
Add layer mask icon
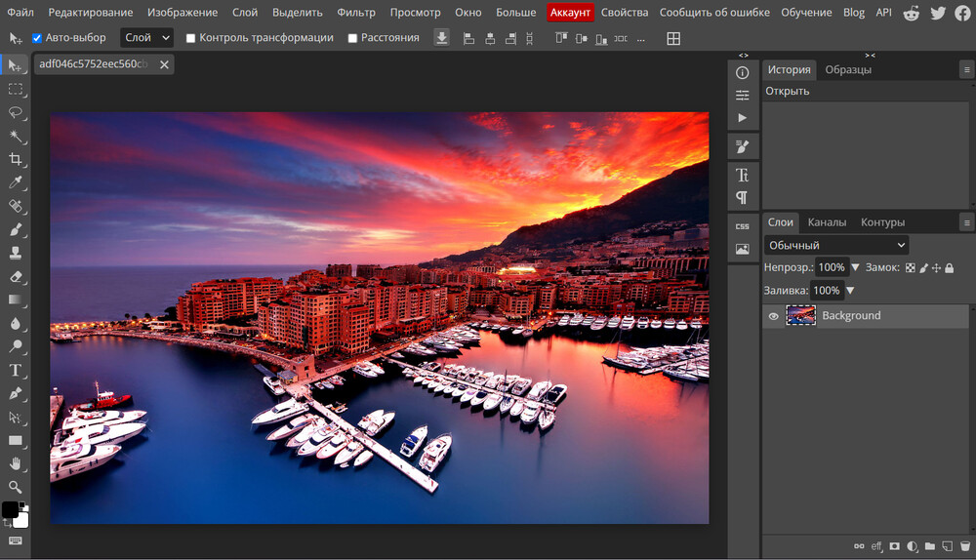tap(894, 546)
